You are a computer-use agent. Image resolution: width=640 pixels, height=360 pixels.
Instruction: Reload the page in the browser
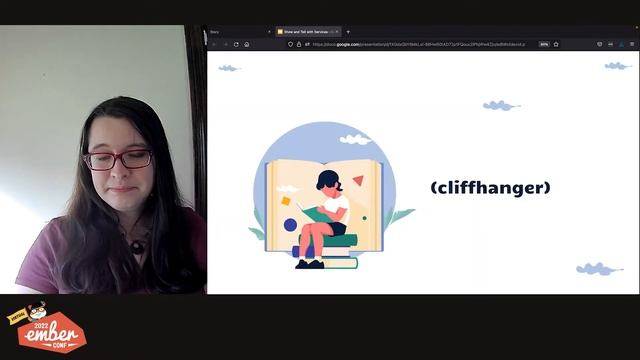coord(236,44)
